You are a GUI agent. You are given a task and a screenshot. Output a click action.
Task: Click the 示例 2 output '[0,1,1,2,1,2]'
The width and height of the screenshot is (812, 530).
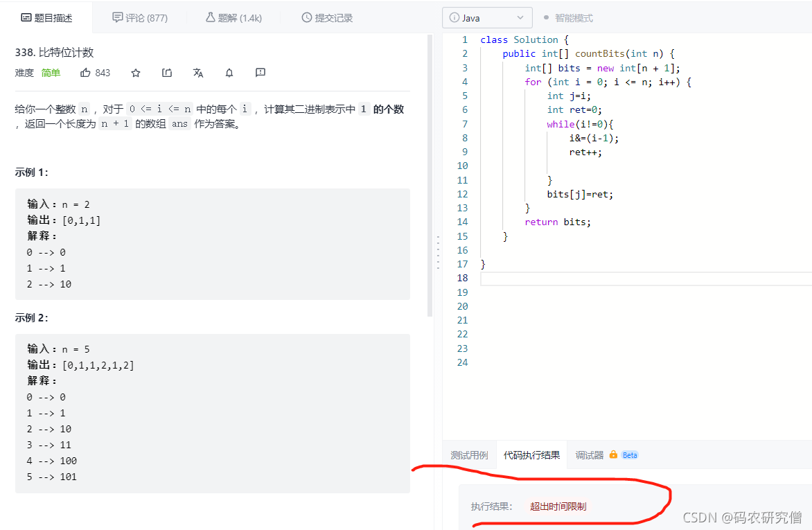tap(98, 365)
